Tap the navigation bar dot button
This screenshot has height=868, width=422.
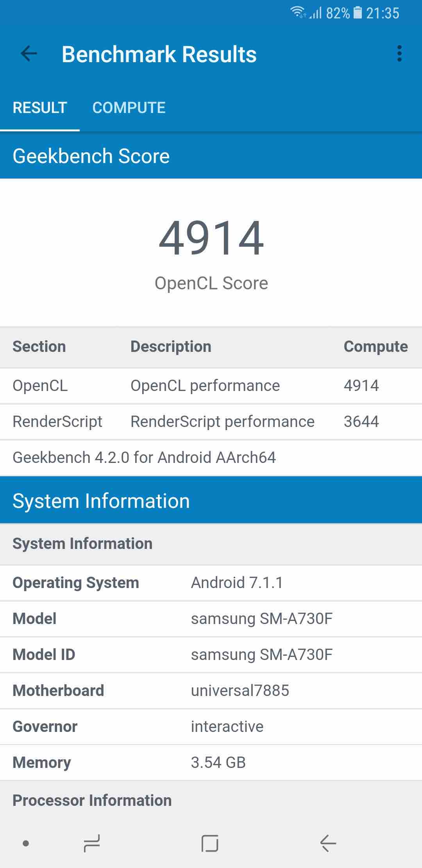coord(26,843)
